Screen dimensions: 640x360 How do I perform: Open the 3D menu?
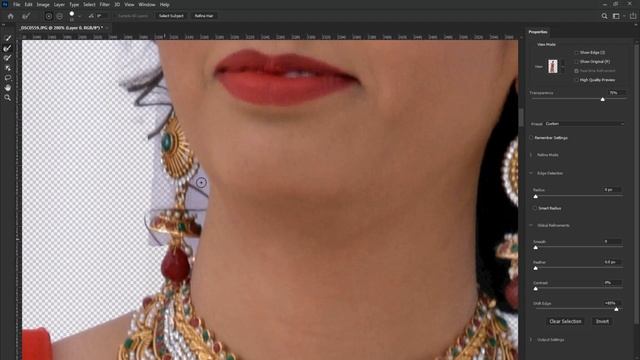coord(117,4)
